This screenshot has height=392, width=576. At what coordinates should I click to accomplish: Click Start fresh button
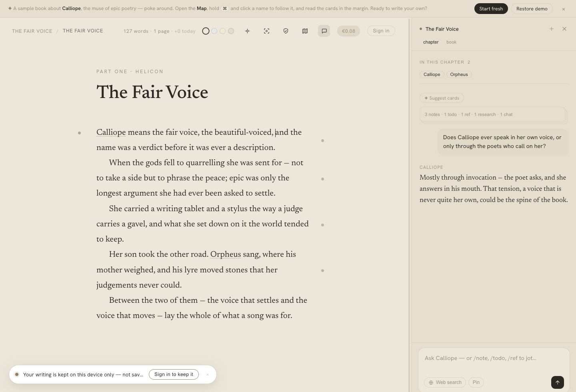click(491, 9)
